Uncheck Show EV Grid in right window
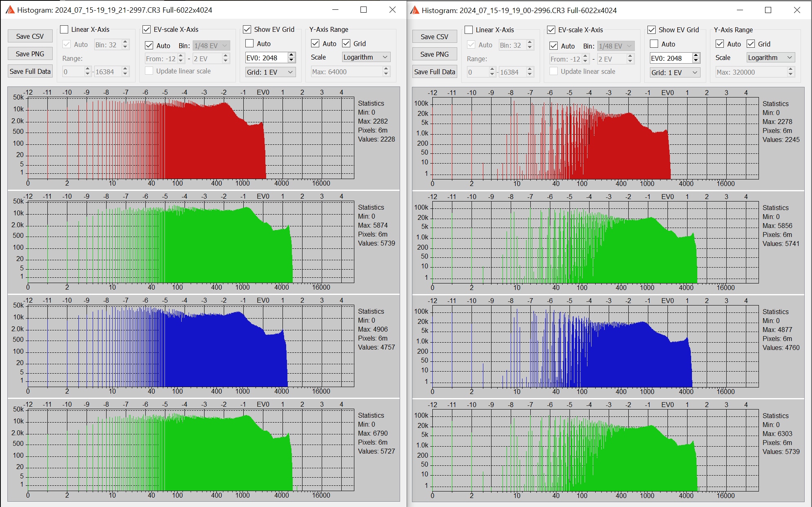Image resolution: width=812 pixels, height=507 pixels. click(652, 30)
